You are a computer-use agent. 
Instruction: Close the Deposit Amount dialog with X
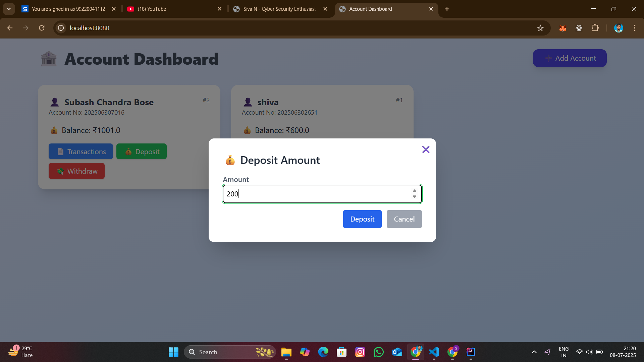click(x=426, y=149)
